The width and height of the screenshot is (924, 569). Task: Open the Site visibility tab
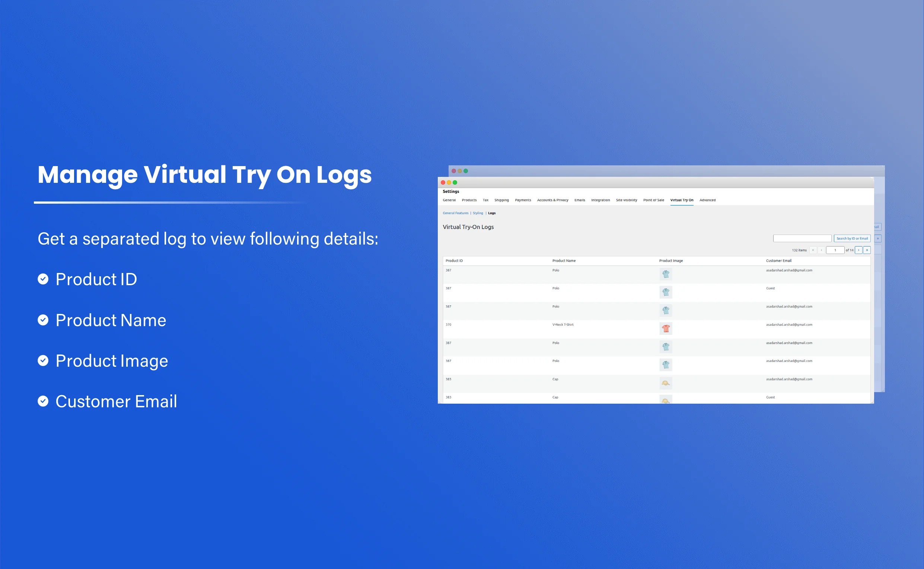pos(627,200)
